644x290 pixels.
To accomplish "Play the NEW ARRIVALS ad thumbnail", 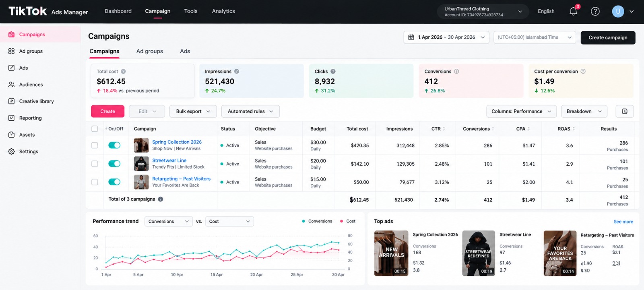I will point(391,253).
